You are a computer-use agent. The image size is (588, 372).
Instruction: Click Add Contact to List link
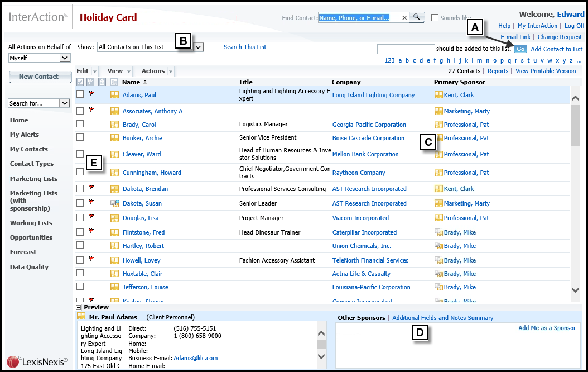pyautogui.click(x=557, y=49)
